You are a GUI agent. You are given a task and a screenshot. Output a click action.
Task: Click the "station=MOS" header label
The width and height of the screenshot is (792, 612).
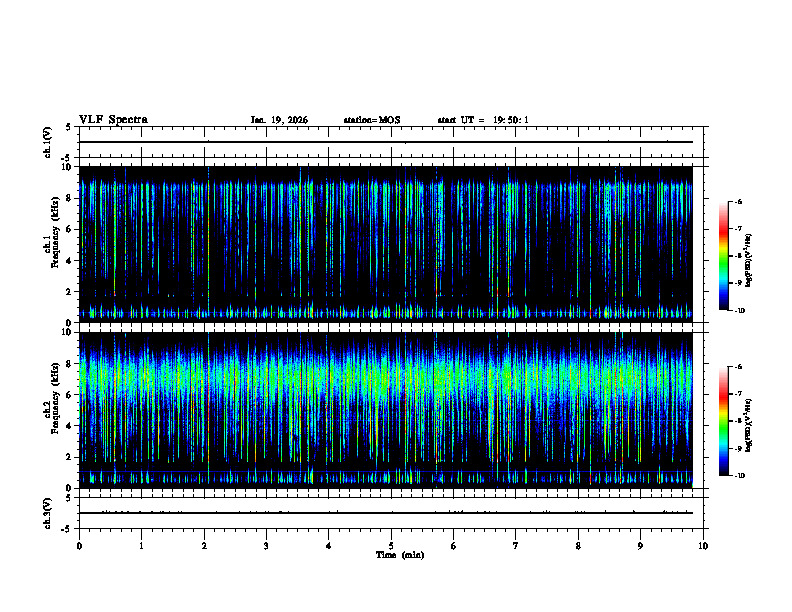click(372, 120)
